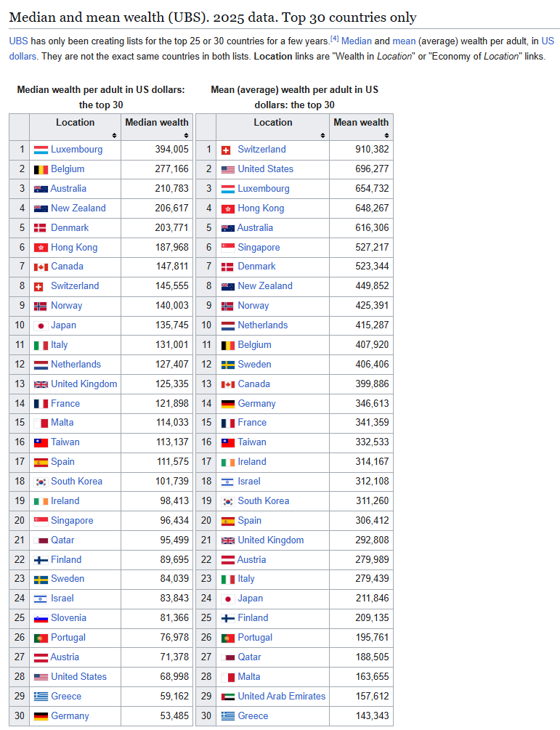Click Portugal flag in mean wealth table
Viewport: 560px width, 730px height.
click(227, 638)
